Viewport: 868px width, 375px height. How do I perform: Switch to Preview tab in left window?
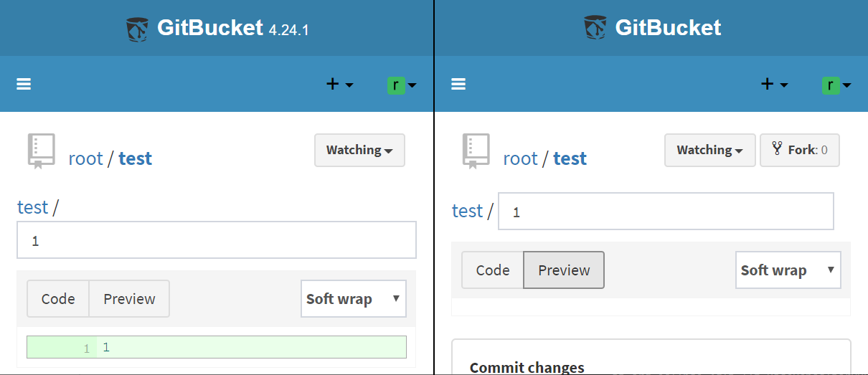click(x=129, y=298)
